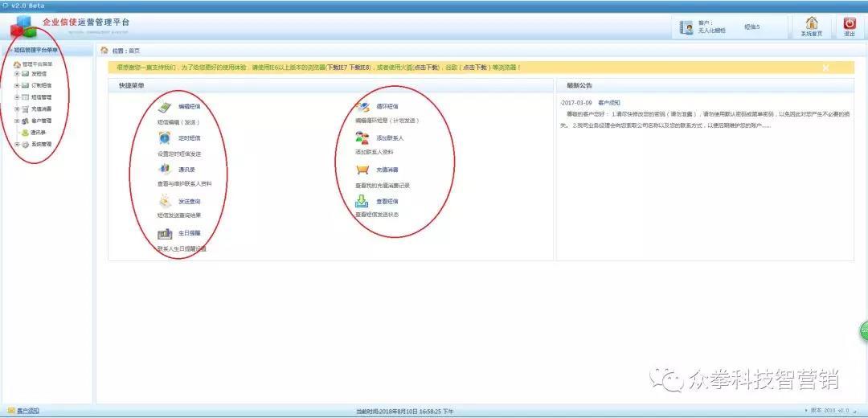Click the 短信编辑（发送）description text
Image resolution: width=868 pixels, height=418 pixels.
(178, 122)
